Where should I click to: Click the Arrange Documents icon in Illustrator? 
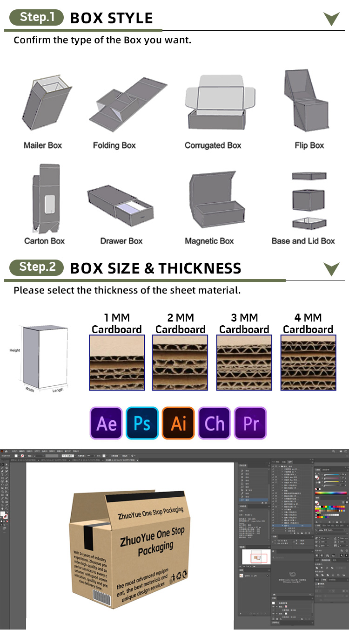point(341,451)
